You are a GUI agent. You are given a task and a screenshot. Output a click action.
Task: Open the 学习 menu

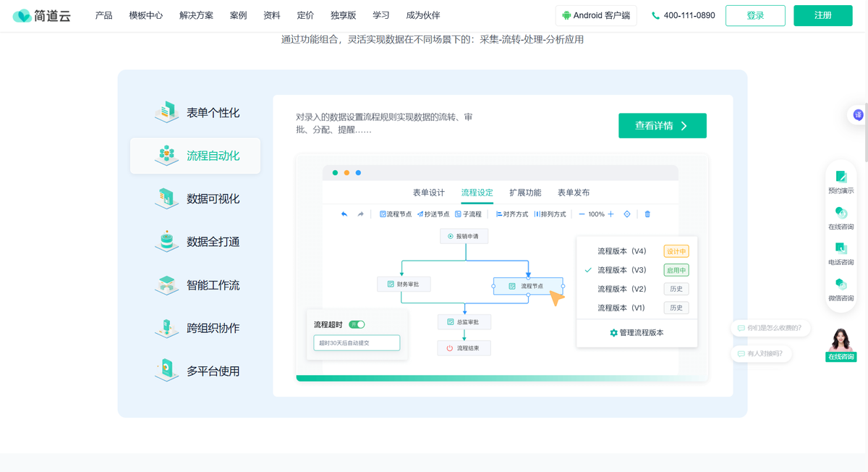(x=380, y=15)
